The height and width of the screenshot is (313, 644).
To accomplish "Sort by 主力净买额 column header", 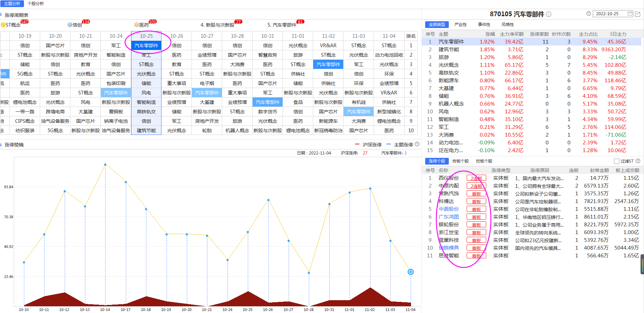I will tap(511, 34).
